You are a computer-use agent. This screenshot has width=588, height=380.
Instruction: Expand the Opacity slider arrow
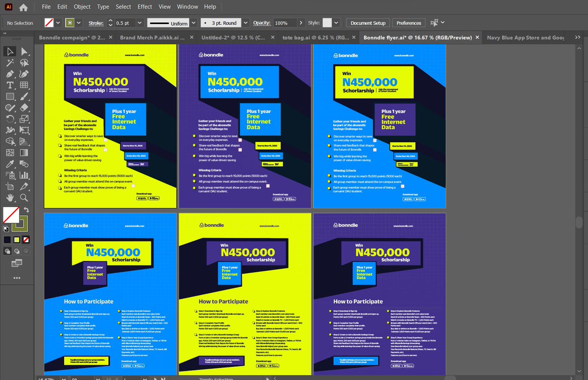pos(300,23)
